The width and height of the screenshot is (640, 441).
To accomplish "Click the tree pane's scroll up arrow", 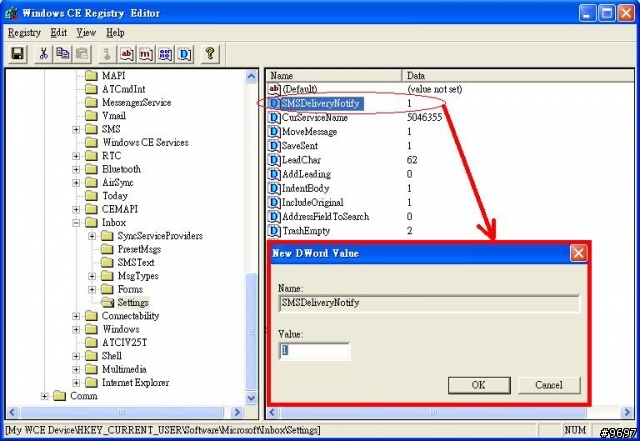I will click(251, 76).
